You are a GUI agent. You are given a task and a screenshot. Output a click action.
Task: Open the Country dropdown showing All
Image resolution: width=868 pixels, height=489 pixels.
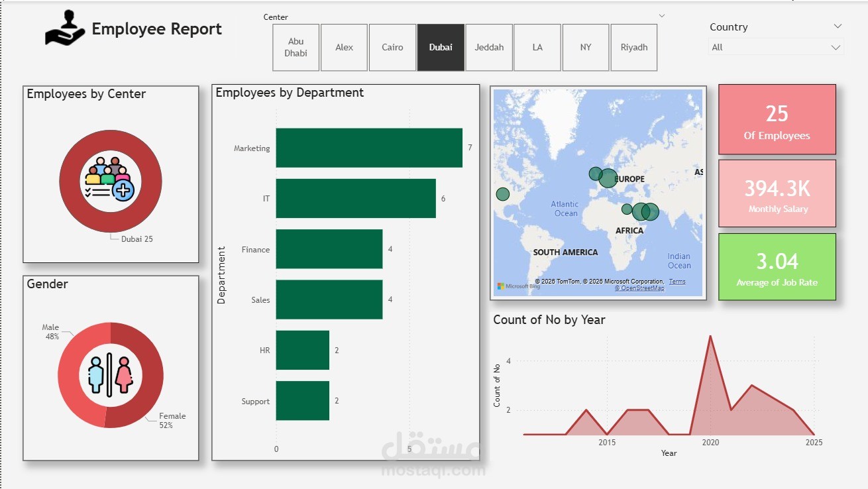(776, 47)
